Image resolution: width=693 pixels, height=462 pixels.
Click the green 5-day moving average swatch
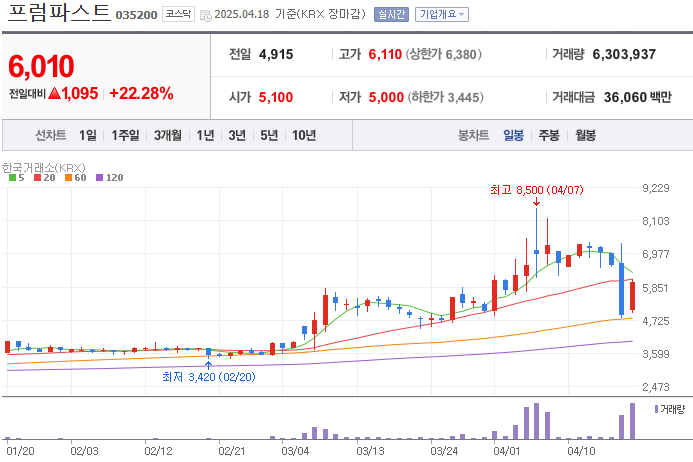click(x=12, y=178)
